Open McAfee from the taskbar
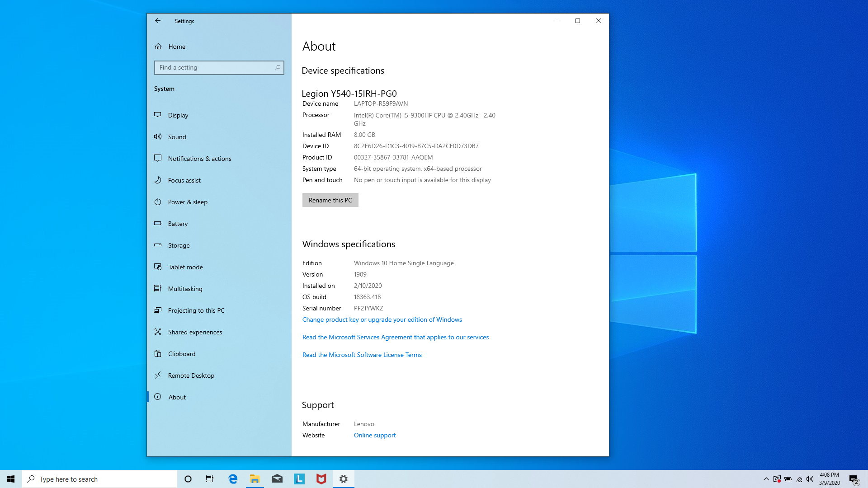The image size is (868, 488). point(321,479)
